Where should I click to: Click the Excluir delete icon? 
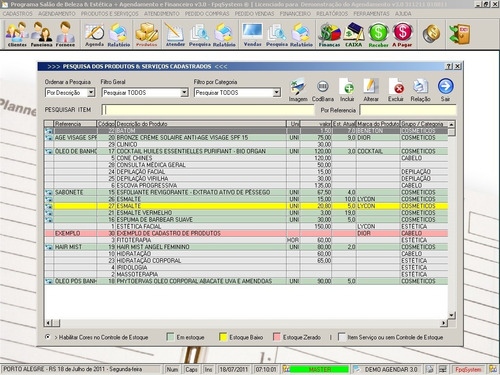pyautogui.click(x=396, y=90)
